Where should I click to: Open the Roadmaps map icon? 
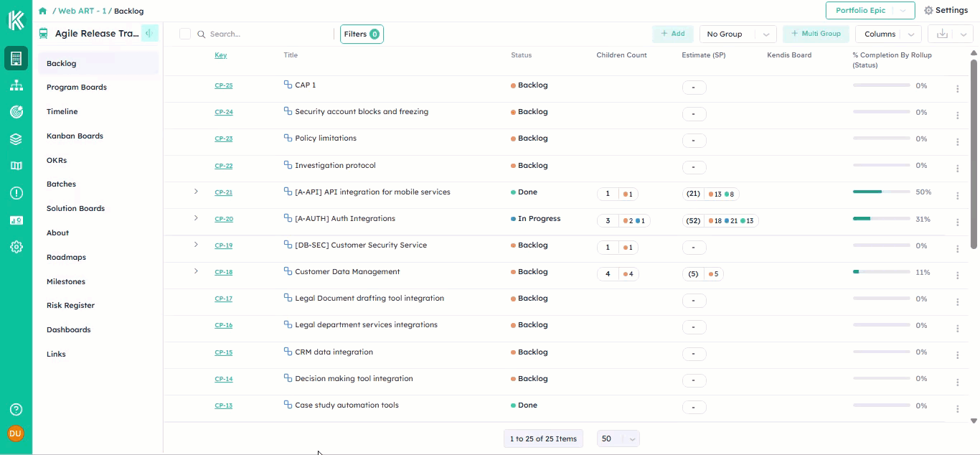tap(16, 165)
